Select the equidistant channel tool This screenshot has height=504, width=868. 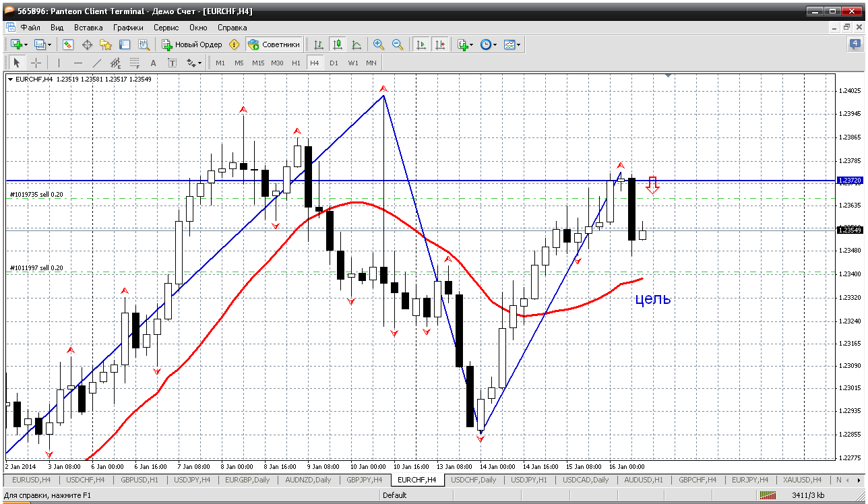[x=115, y=63]
